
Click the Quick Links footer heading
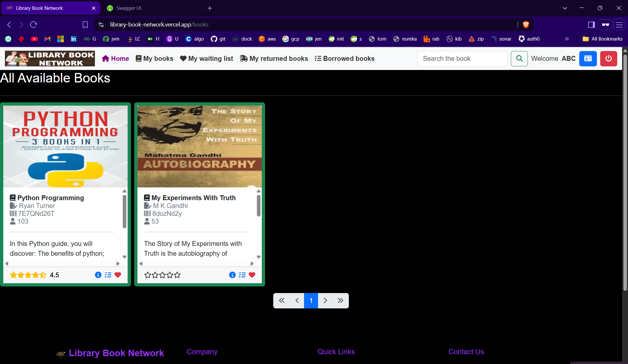336,352
